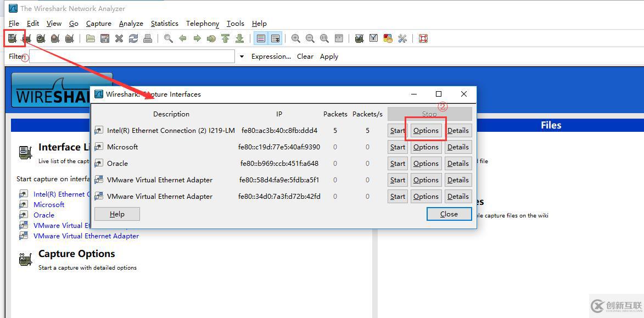Open the Capture menu
The width and height of the screenshot is (644, 318).
coord(99,24)
